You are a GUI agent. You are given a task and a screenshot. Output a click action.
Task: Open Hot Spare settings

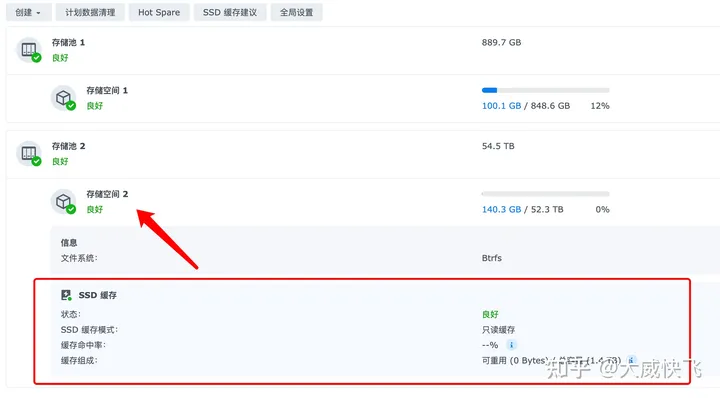(159, 12)
